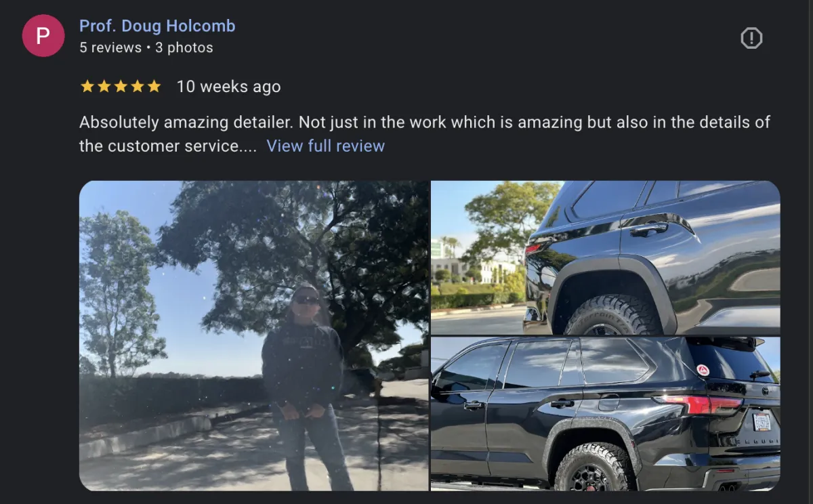813x504 pixels.
Task: Select the third gold rating star
Action: tap(121, 87)
